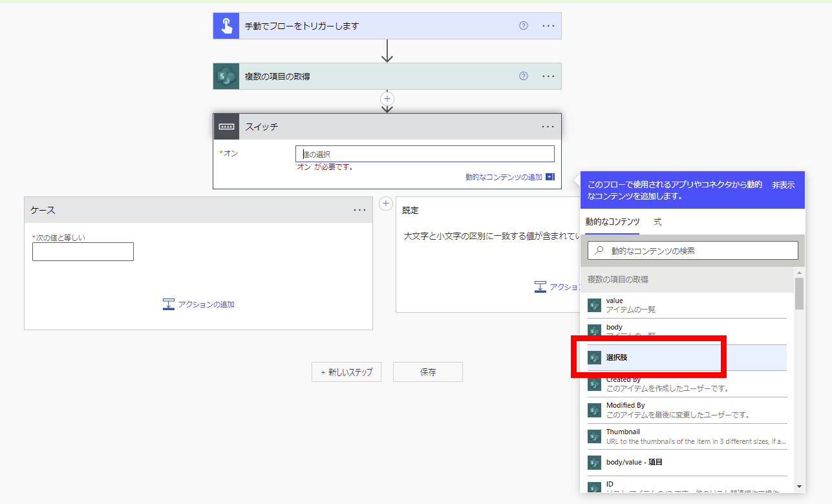Image resolution: width=832 pixels, height=504 pixels.
Task: Open the ... menu on the trigger step
Action: point(548,25)
